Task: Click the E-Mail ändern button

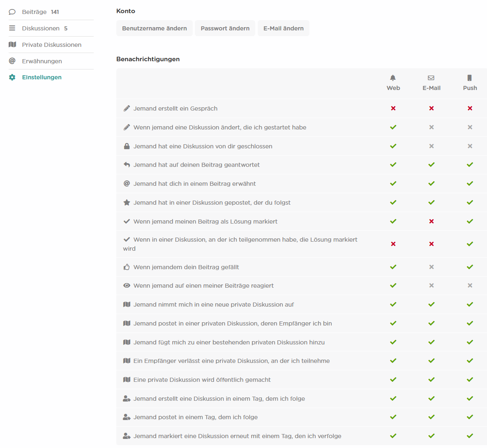Action: point(284,28)
